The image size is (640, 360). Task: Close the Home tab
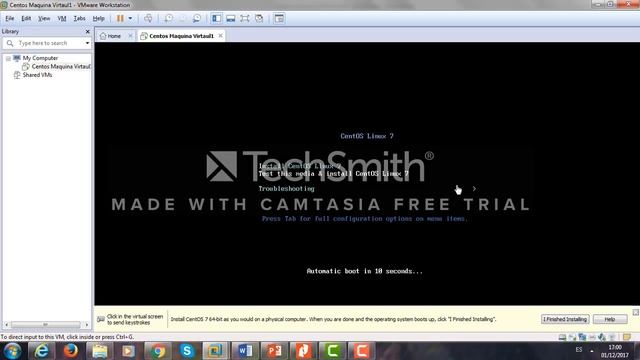[130, 36]
